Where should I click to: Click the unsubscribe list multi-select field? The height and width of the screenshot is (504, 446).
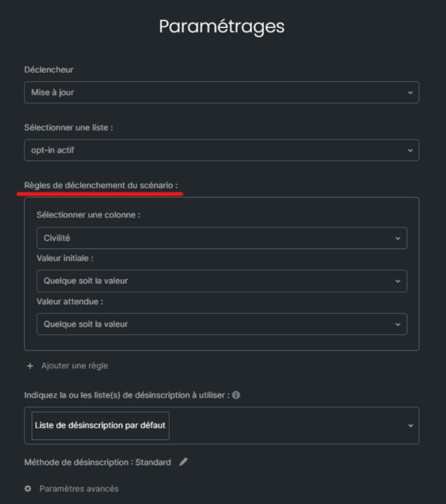[287, 426]
